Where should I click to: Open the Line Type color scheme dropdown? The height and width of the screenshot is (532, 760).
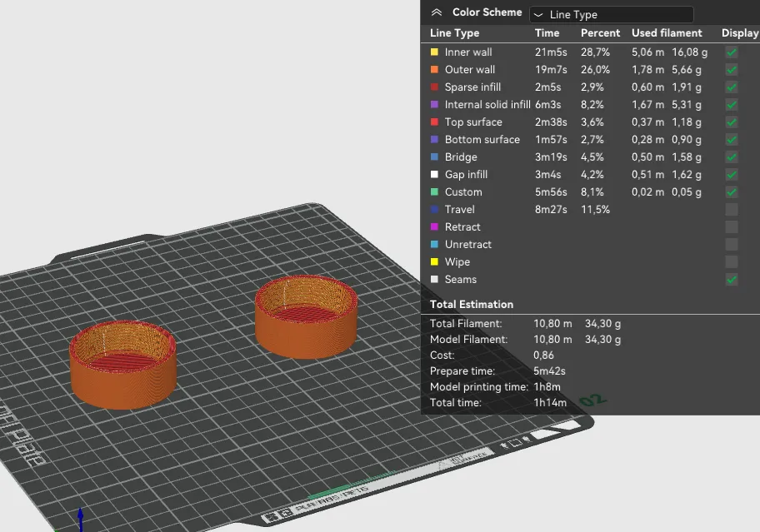click(x=611, y=14)
